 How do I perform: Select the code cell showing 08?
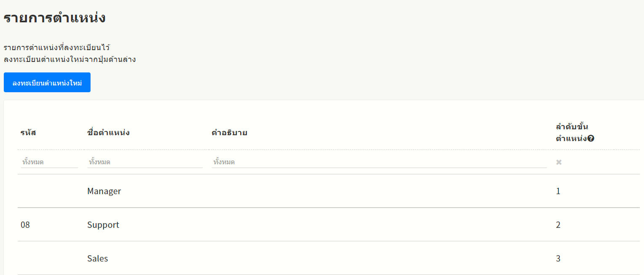[x=25, y=225]
